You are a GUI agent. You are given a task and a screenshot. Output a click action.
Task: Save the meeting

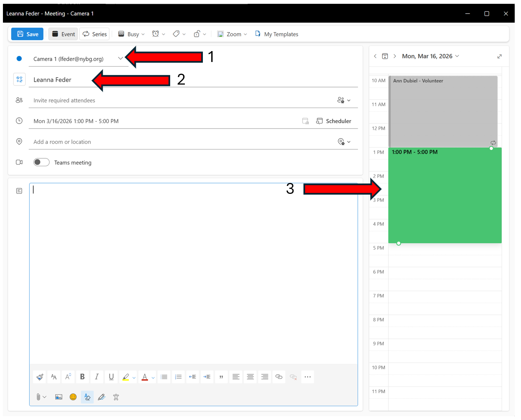(x=28, y=34)
